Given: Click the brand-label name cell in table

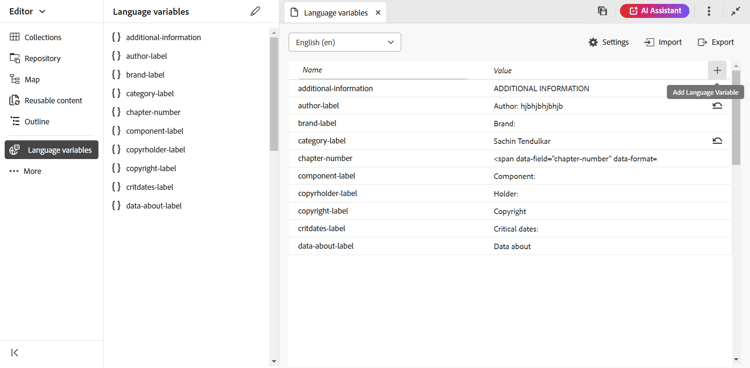Looking at the screenshot, I should (x=317, y=123).
